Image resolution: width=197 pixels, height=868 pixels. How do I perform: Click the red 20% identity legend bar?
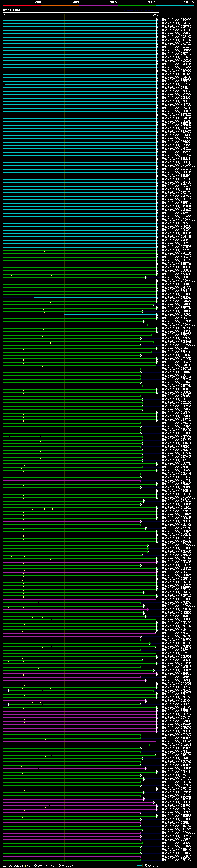click(22, 6)
